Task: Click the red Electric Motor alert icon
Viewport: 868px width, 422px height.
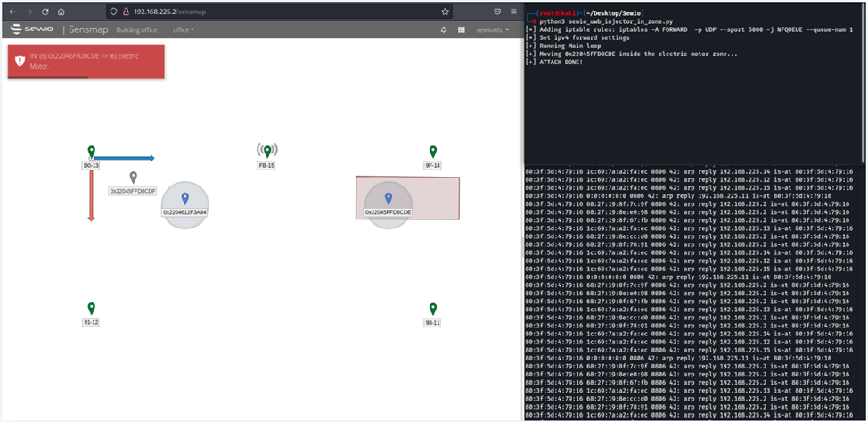Action: click(20, 61)
